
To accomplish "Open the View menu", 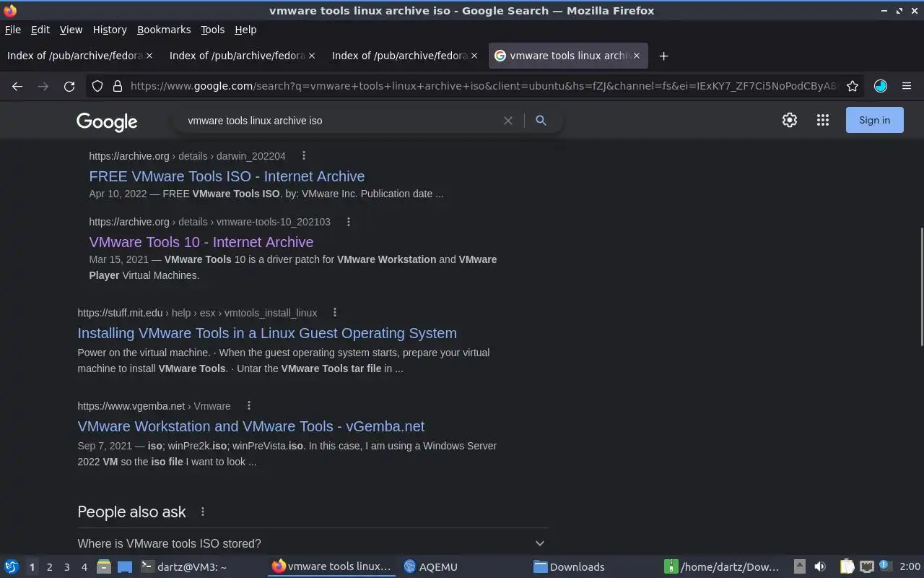I will 71,30.
